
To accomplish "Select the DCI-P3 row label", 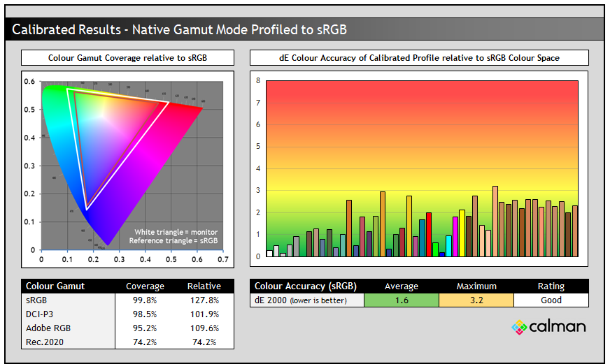I will [39, 314].
